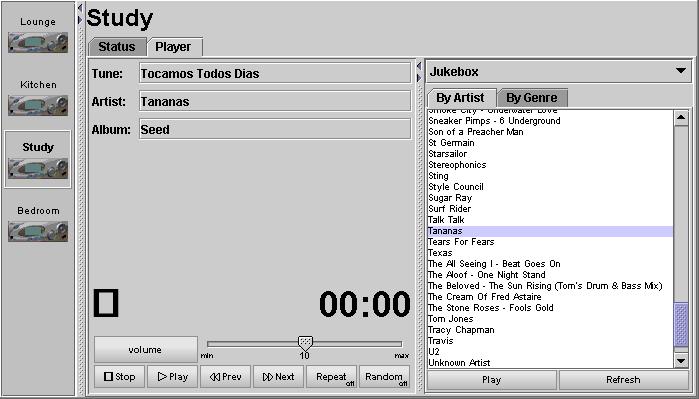Click the artist list scroll down arrow
The height and width of the screenshot is (399, 699).
pyautogui.click(x=681, y=360)
